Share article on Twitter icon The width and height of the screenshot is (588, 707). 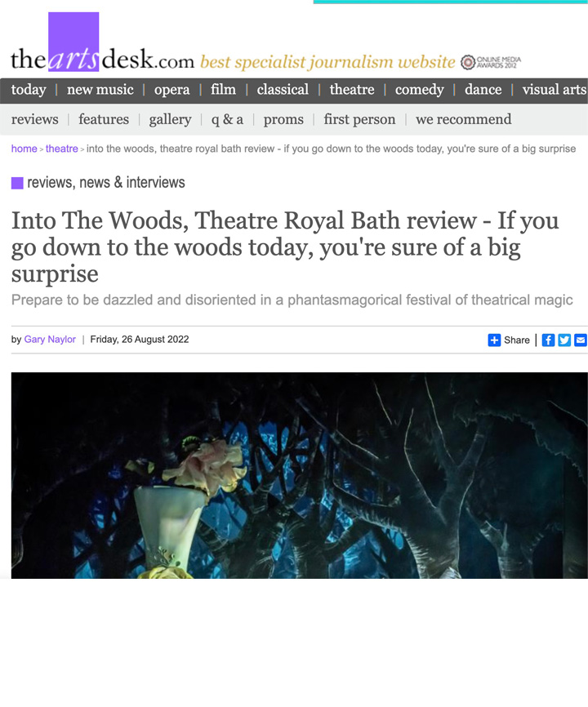click(x=564, y=340)
